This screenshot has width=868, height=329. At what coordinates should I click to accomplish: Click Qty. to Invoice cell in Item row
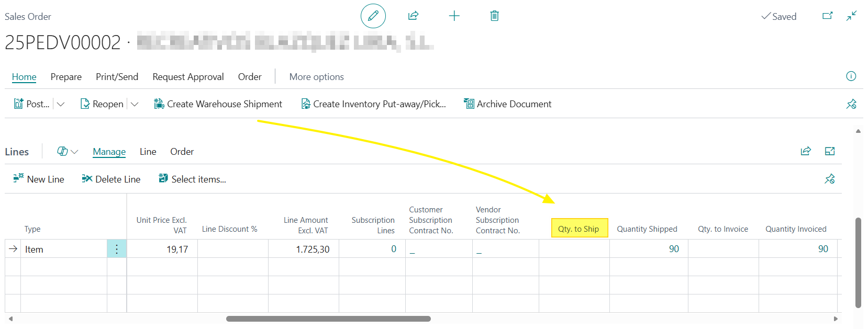pos(724,249)
